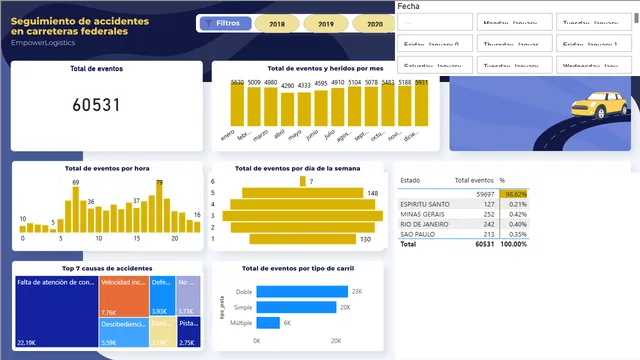Select the Saturday, January tile in Fecha

coord(435,65)
